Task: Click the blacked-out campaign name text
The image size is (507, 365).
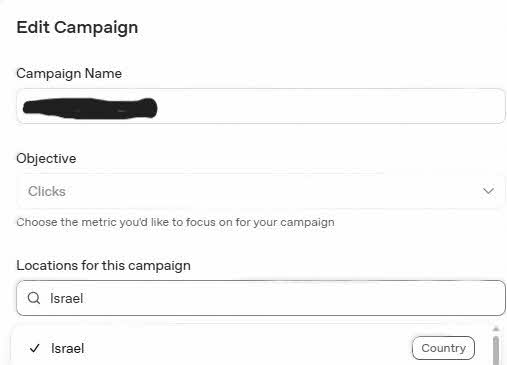Action: [90, 108]
